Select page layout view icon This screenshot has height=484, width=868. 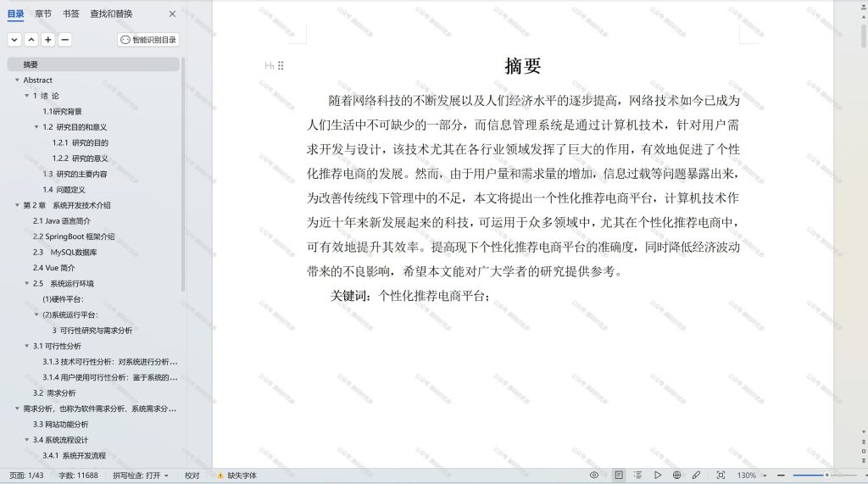click(x=619, y=476)
